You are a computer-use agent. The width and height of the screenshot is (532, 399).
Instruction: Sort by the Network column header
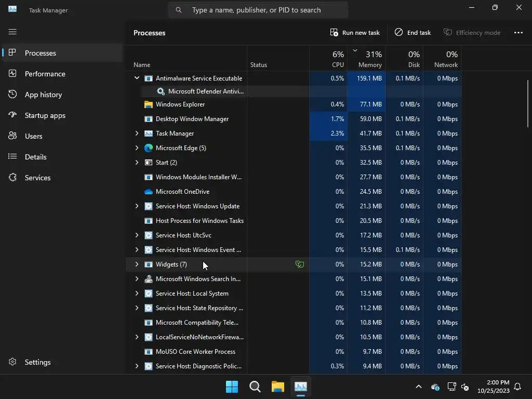point(442,59)
